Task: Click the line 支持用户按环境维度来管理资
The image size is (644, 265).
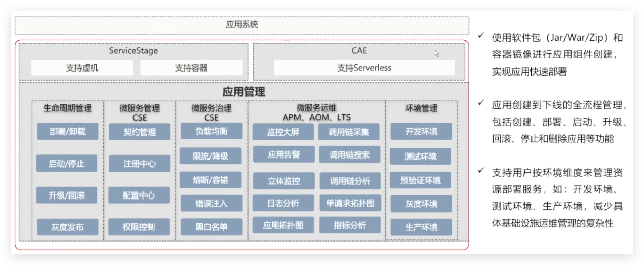Action: pos(557,173)
